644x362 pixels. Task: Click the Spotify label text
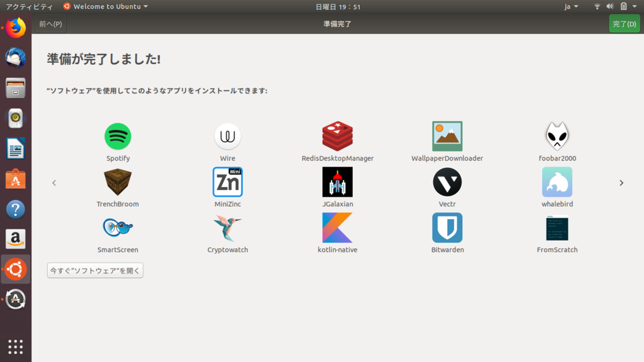pos(118,158)
